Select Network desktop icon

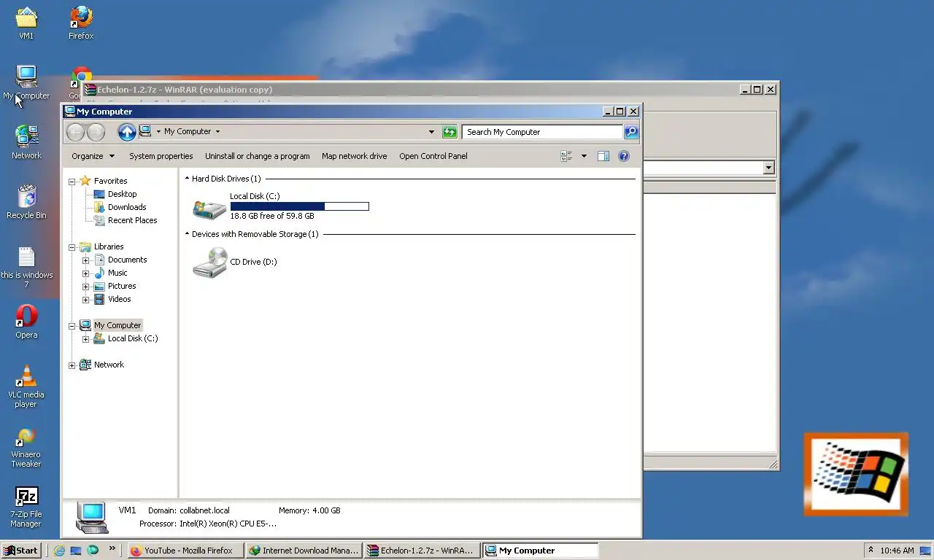click(26, 142)
